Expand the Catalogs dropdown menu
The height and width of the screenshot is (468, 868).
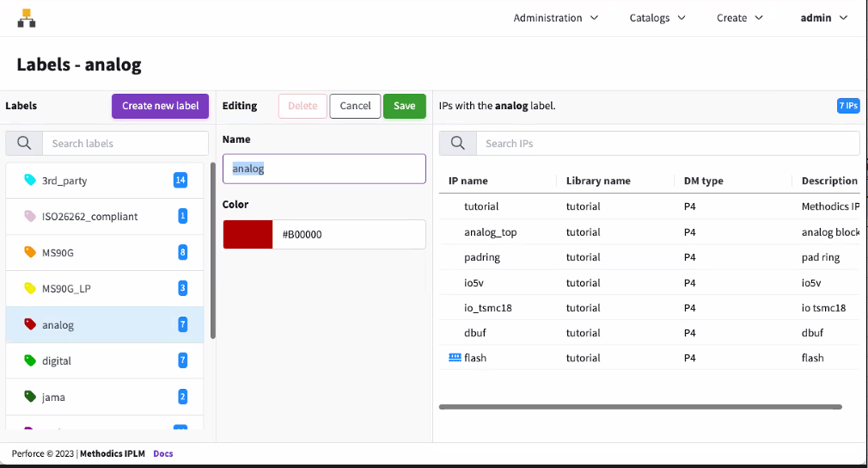pos(657,18)
